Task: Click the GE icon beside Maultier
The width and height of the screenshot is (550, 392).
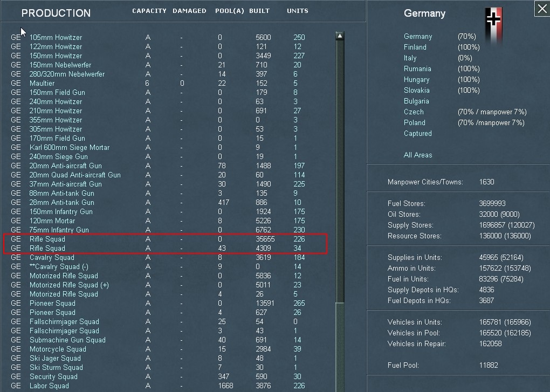Action: 15,83
